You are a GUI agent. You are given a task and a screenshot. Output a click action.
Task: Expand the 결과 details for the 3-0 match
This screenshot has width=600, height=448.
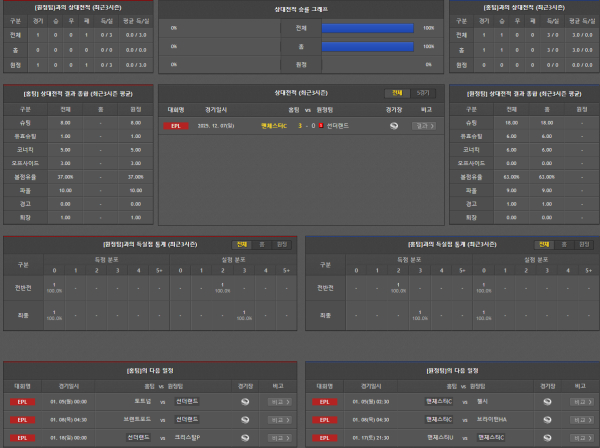pos(423,126)
